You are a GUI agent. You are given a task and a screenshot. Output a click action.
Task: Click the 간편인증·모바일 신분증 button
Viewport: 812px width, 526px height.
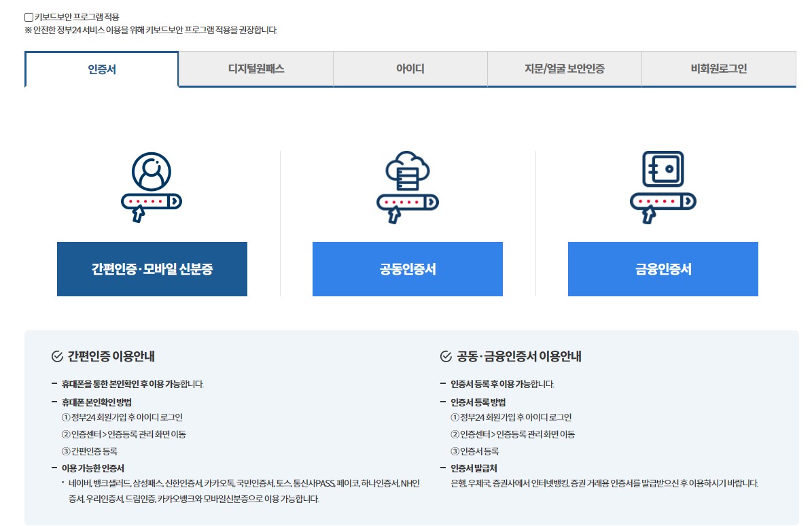pos(152,269)
